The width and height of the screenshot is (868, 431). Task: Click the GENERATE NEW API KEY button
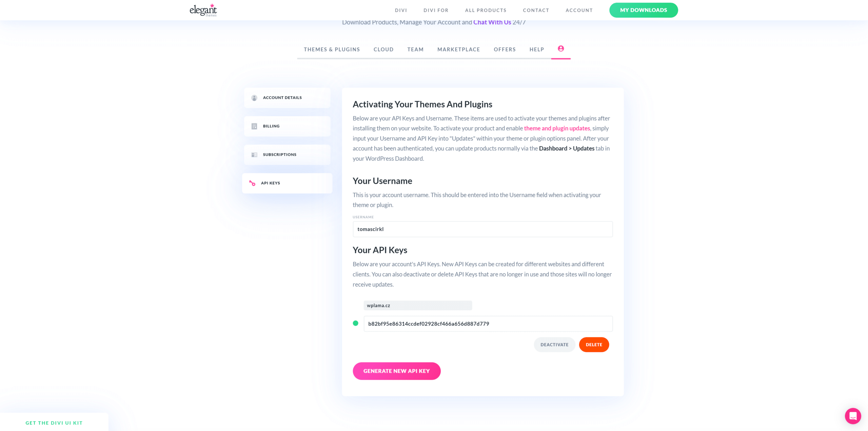pos(396,371)
